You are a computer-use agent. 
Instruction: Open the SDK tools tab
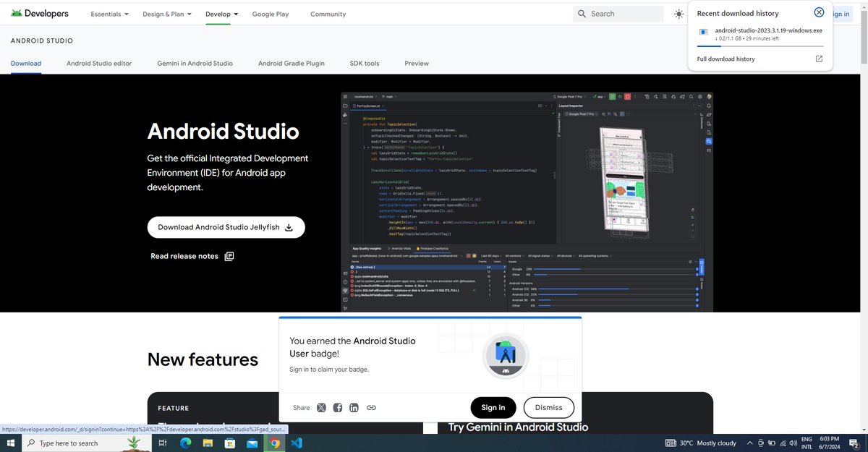[365, 63]
